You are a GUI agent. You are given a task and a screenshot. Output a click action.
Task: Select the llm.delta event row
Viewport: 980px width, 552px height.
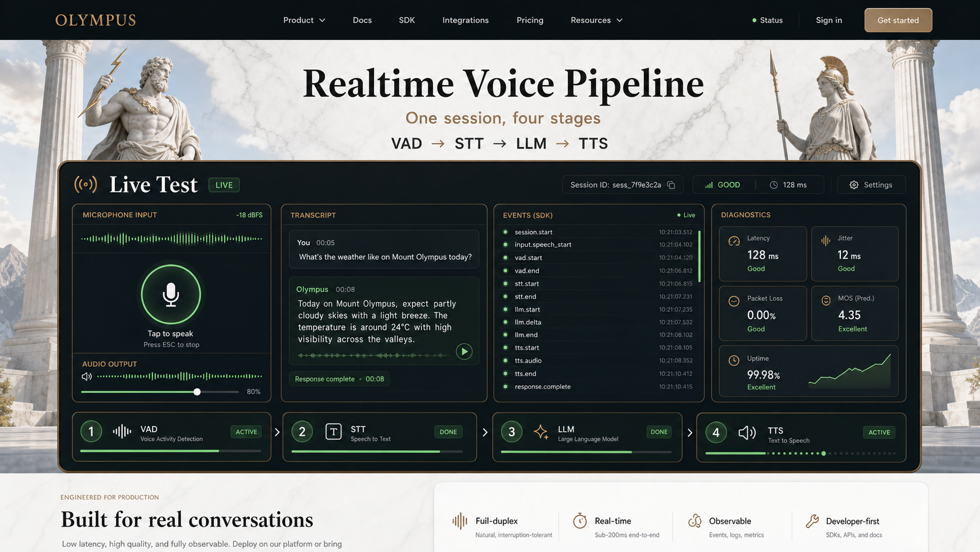[x=598, y=322]
